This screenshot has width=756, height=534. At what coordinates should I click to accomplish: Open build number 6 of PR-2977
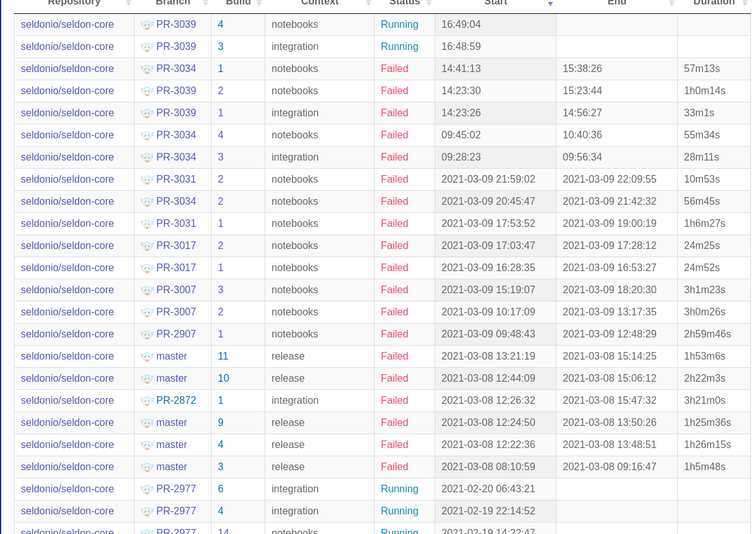point(220,488)
